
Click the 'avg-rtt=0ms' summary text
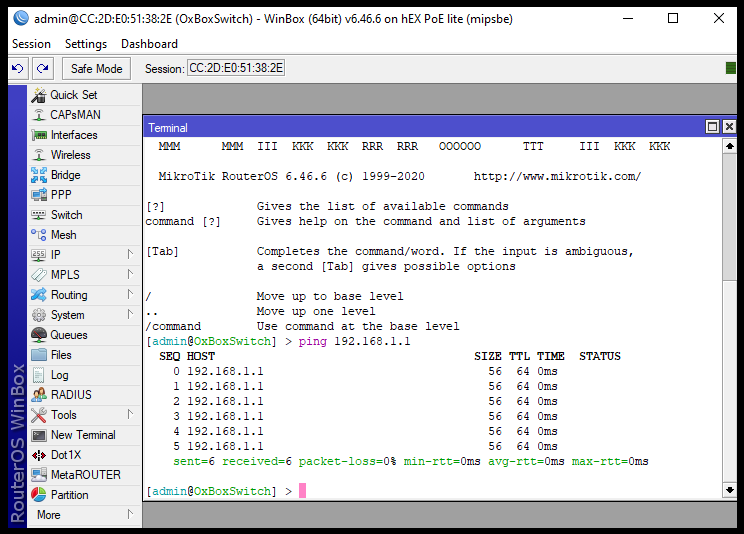pos(526,461)
